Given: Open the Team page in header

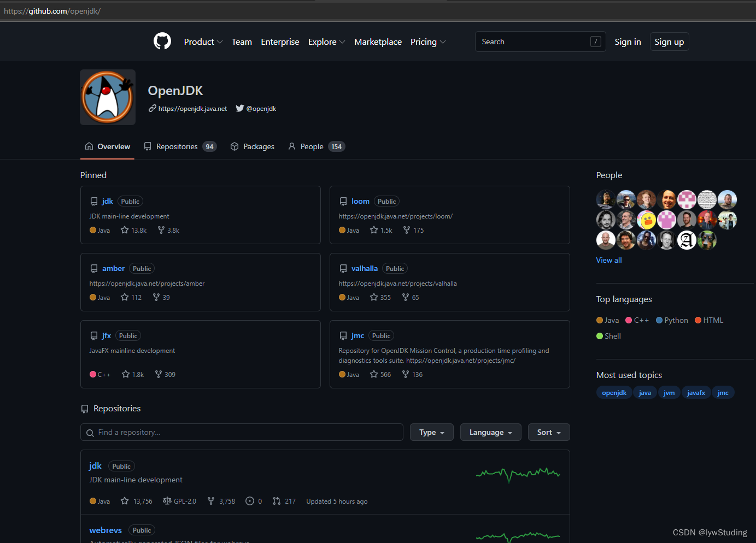Looking at the screenshot, I should pos(242,42).
